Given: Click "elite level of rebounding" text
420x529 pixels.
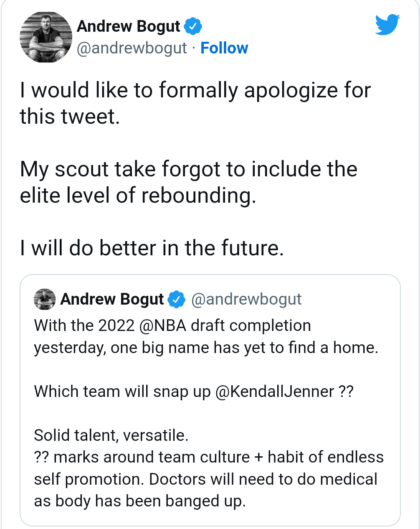Looking at the screenshot, I should point(138,196).
